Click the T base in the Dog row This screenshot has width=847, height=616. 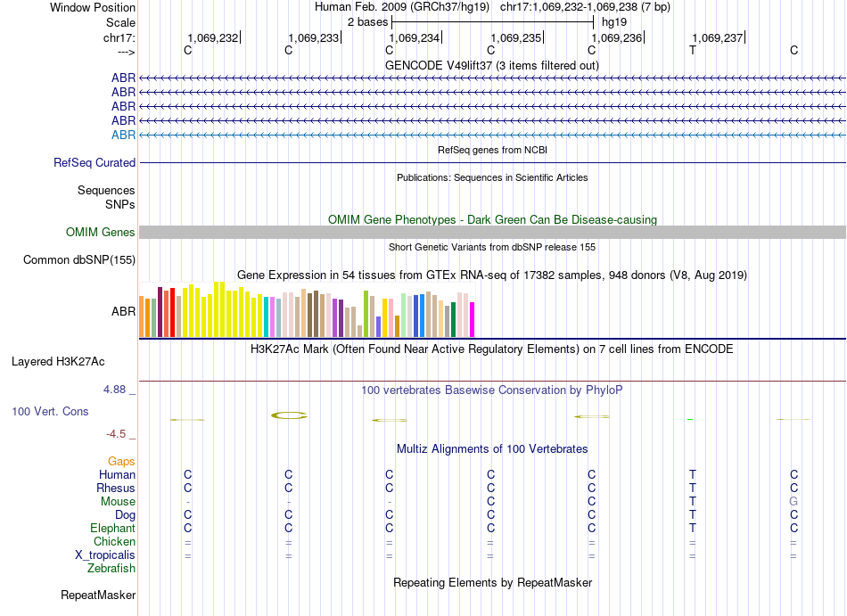(693, 515)
